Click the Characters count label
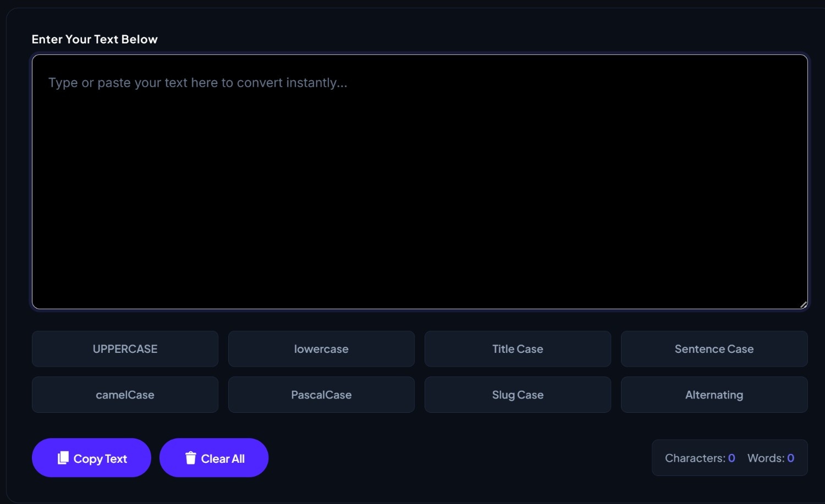The width and height of the screenshot is (825, 504). click(695, 458)
